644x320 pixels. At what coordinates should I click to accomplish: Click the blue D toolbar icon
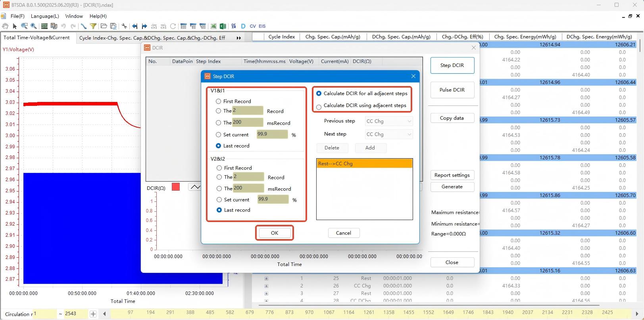[x=243, y=26]
